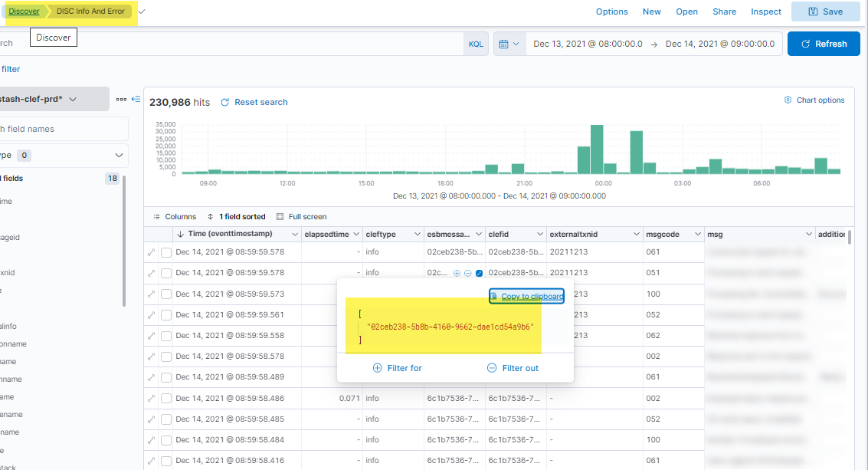Open the calendar quick date menu
Image resolution: width=868 pixels, height=470 pixels.
point(509,44)
